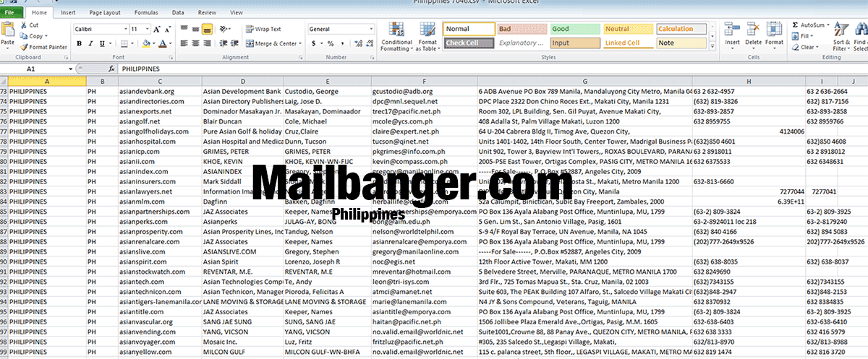Click the Sort & Filter funnel icon

842,30
